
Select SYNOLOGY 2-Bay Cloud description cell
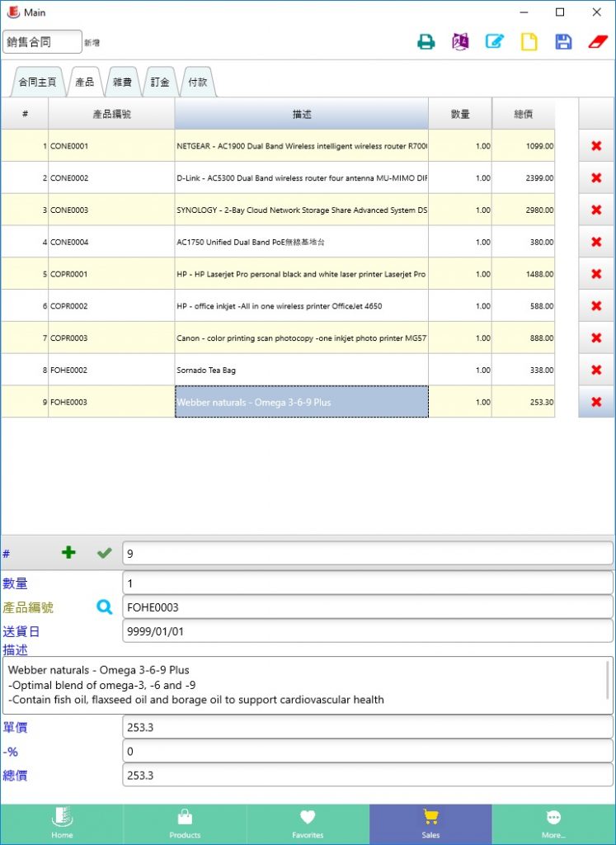coord(302,210)
